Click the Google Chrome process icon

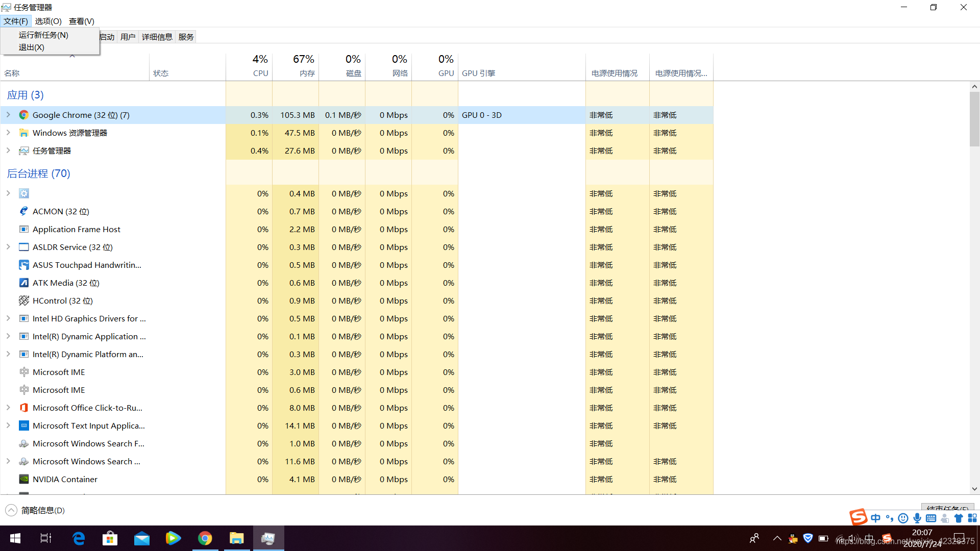(23, 115)
